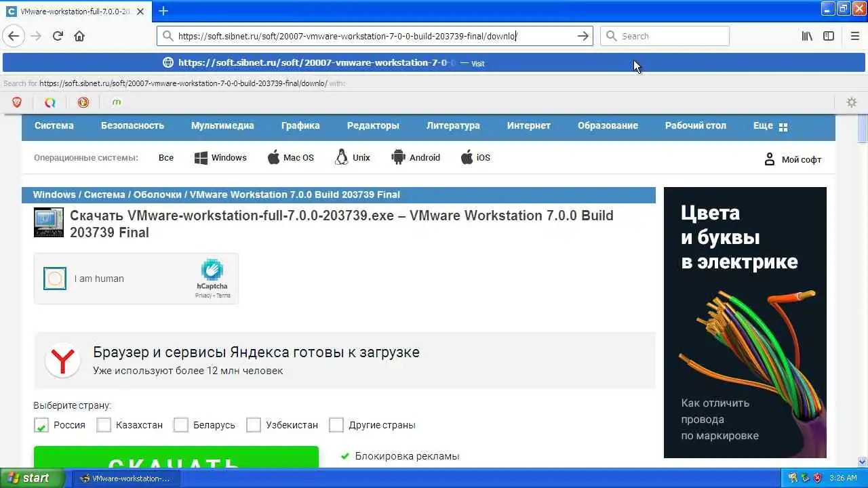The width and height of the screenshot is (868, 488).
Task: Open the Система menu category
Action: [x=54, y=125]
